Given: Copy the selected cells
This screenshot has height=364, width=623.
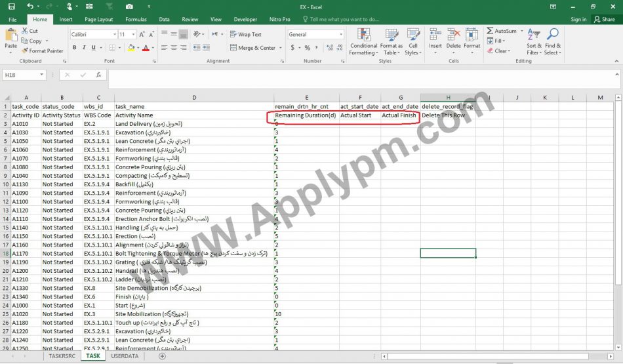Looking at the screenshot, I should (31, 41).
